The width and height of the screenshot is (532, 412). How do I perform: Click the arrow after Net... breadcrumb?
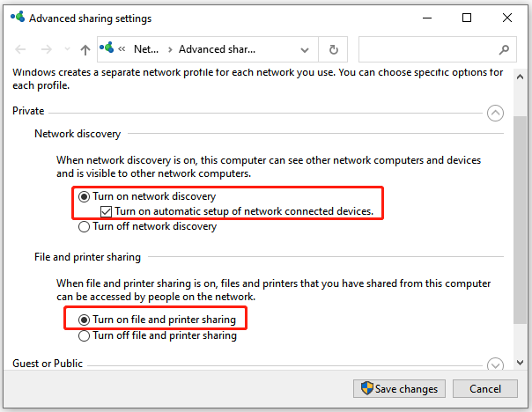click(170, 50)
